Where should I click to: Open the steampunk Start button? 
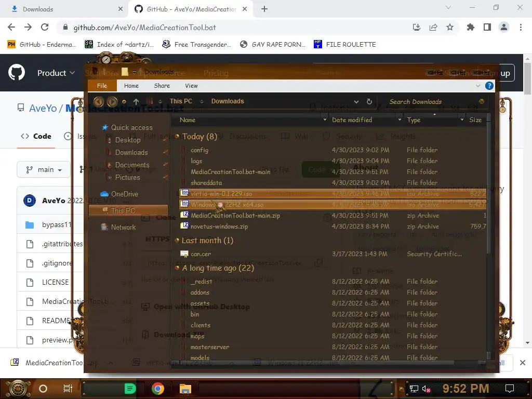pos(18,389)
